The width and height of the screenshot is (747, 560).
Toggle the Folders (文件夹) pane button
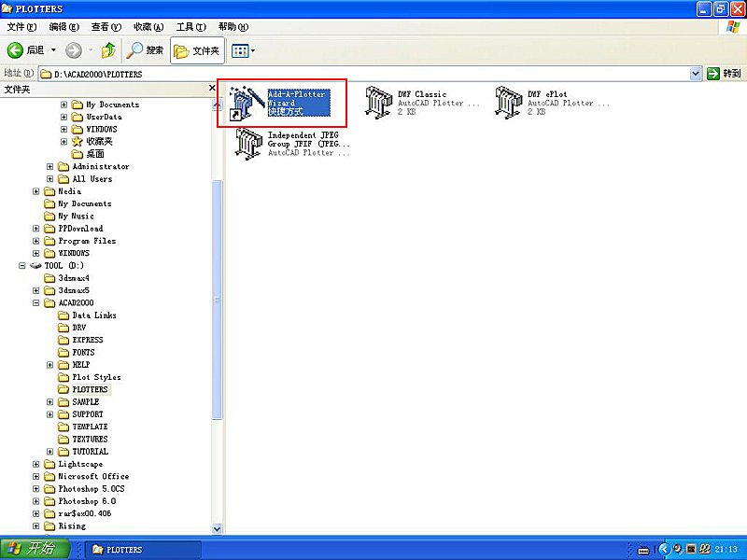coord(197,50)
